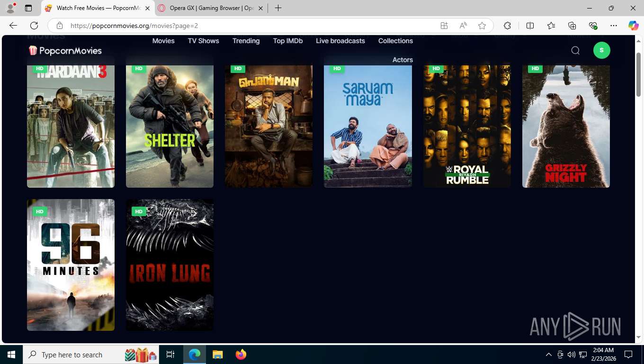The height and width of the screenshot is (364, 644).
Task: Open the Collections toolbar icon
Action: pyautogui.click(x=572, y=26)
